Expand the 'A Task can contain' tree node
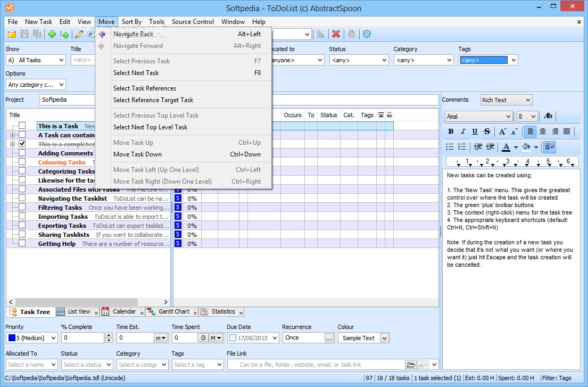Viewport: 588px width, 387px height. (12, 135)
